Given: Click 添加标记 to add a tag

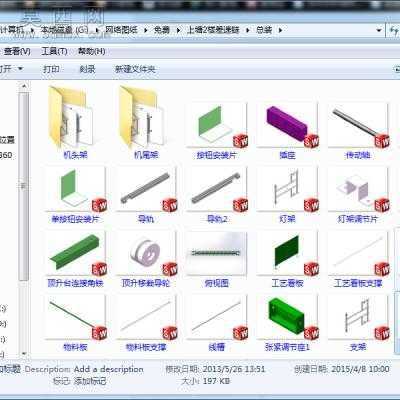Looking at the screenshot, I should click(90, 381).
